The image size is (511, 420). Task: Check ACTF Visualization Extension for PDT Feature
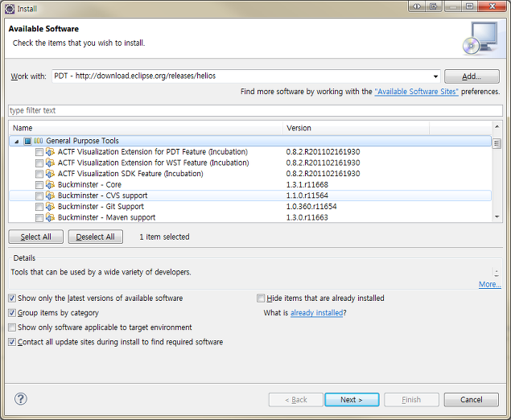coord(39,152)
